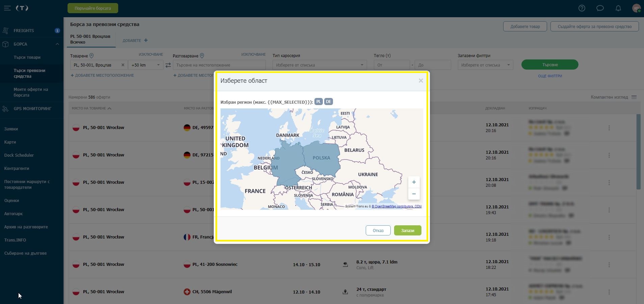644x304 pixels.
Task: Open Моите оферти на борсата
Action: (x=31, y=92)
